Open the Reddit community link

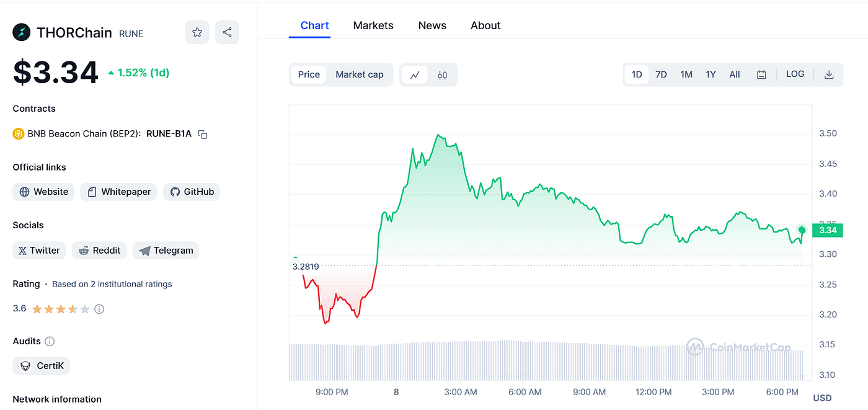pyautogui.click(x=99, y=251)
